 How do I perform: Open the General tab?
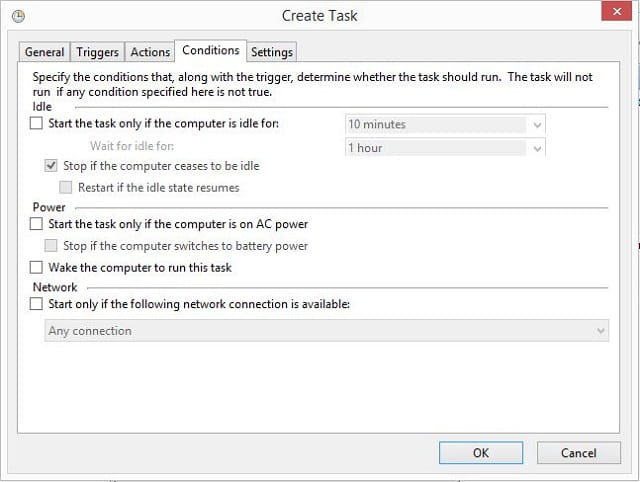click(44, 52)
